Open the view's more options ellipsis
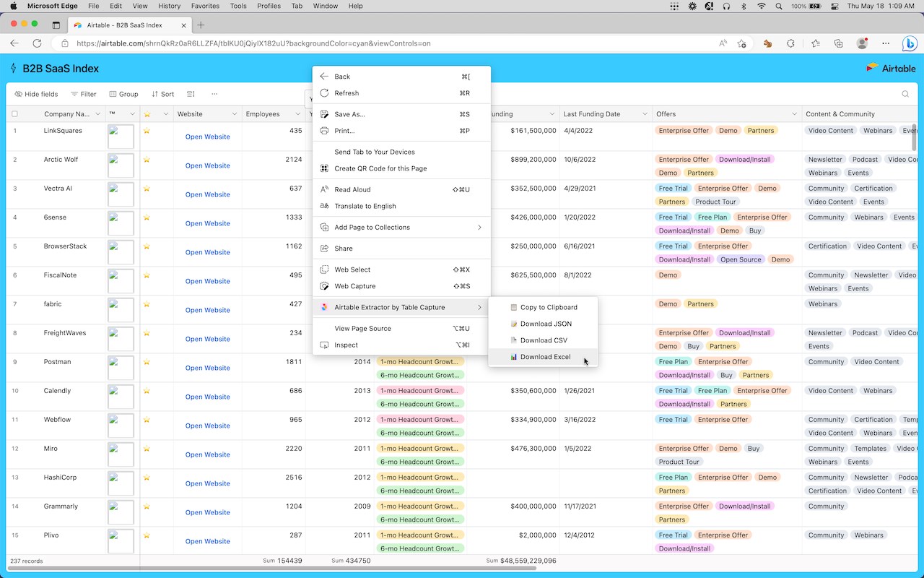 click(214, 94)
